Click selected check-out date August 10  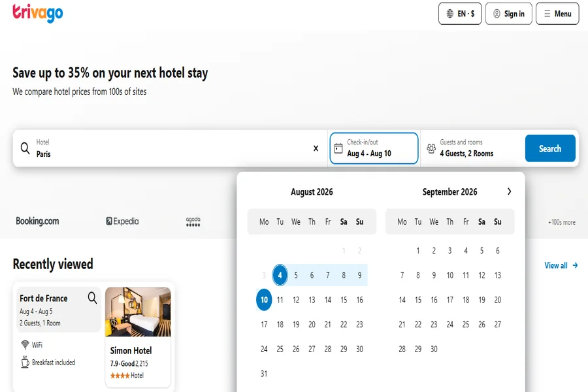[x=264, y=300]
